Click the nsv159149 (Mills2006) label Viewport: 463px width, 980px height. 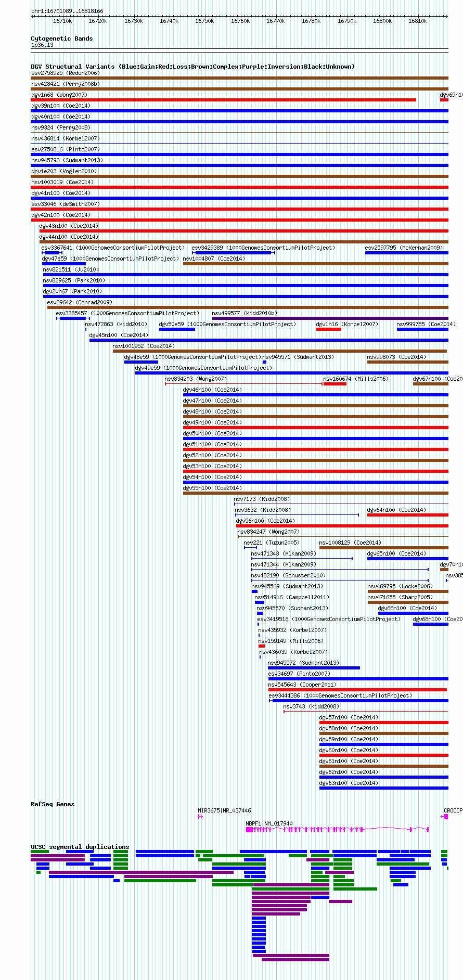[291, 641]
